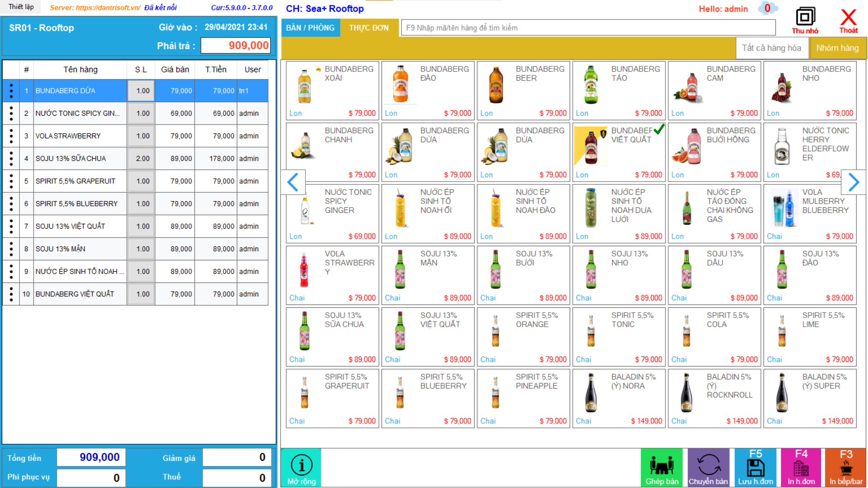This screenshot has width=868, height=488.
Task: Add BUNDABERG CAM to the order
Action: 714,91
